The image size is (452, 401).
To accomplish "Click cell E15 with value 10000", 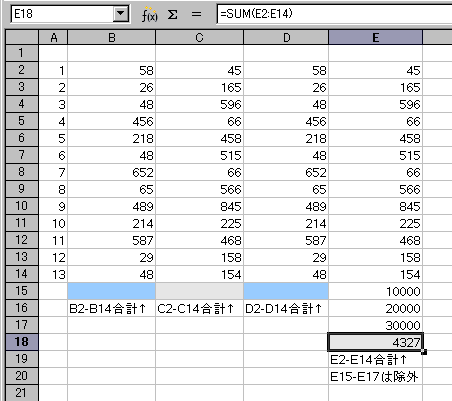I will point(375,291).
